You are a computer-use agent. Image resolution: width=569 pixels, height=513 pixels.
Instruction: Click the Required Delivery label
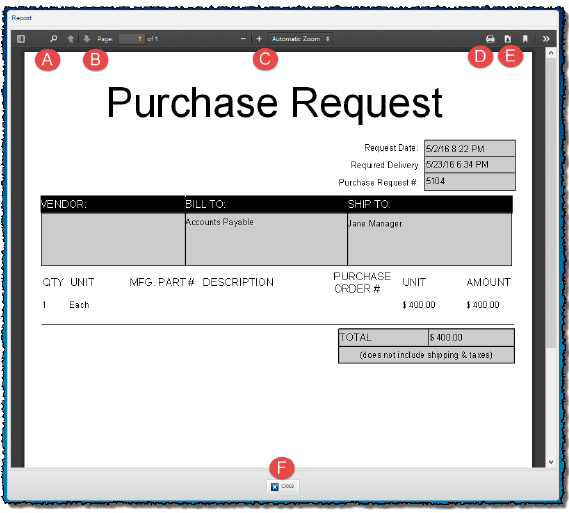384,165
